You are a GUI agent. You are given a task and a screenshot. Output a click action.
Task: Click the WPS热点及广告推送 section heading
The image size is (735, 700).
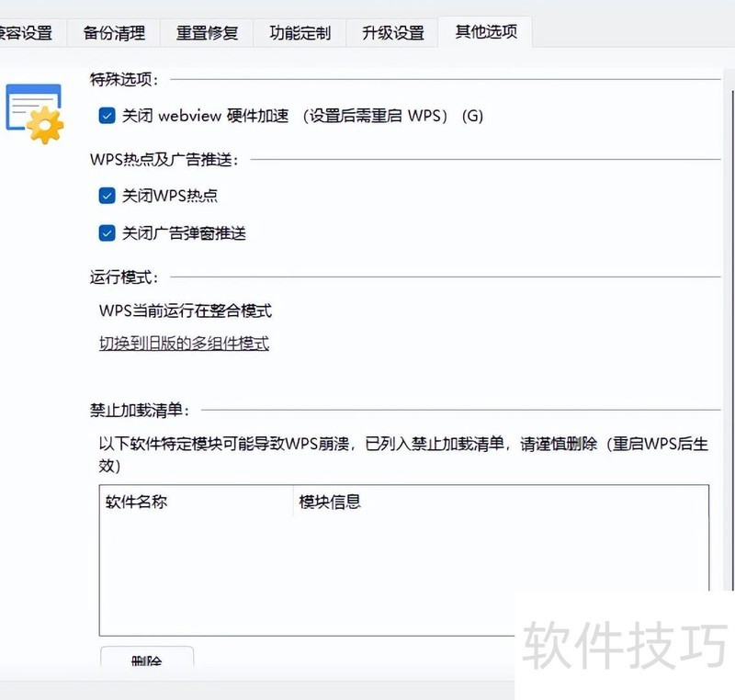[x=164, y=159]
